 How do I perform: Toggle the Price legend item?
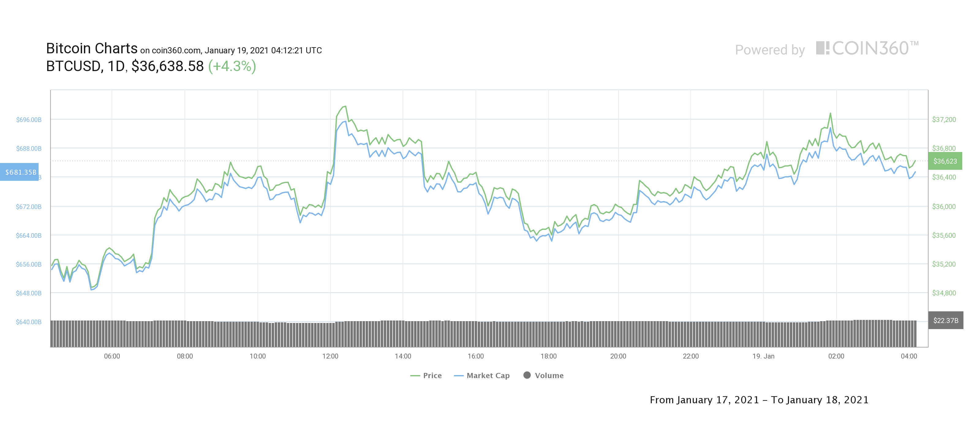pyautogui.click(x=426, y=375)
